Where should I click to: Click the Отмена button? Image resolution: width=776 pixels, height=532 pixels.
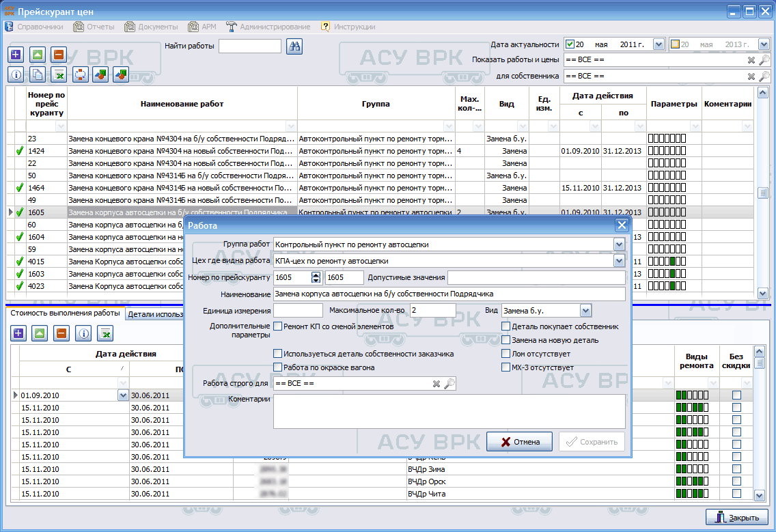(x=519, y=442)
